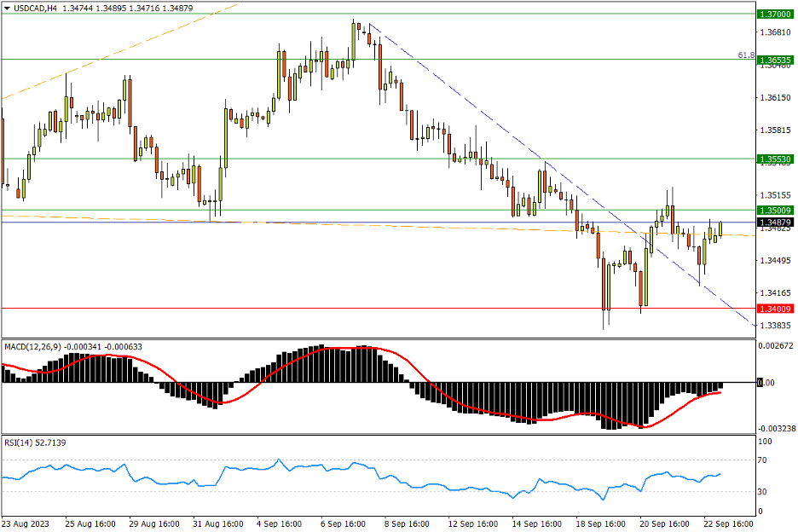Click the MACD 0.00 axis label

click(x=766, y=383)
